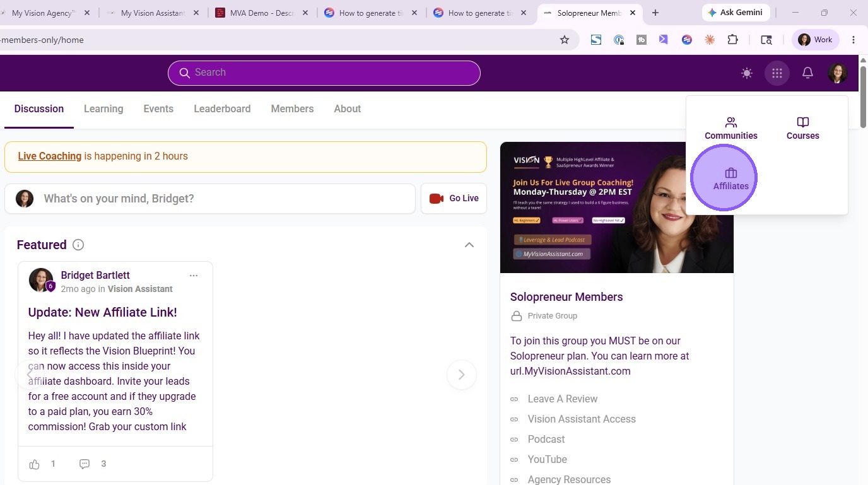Open the Update: New Affiliate Link! post title

click(x=102, y=312)
